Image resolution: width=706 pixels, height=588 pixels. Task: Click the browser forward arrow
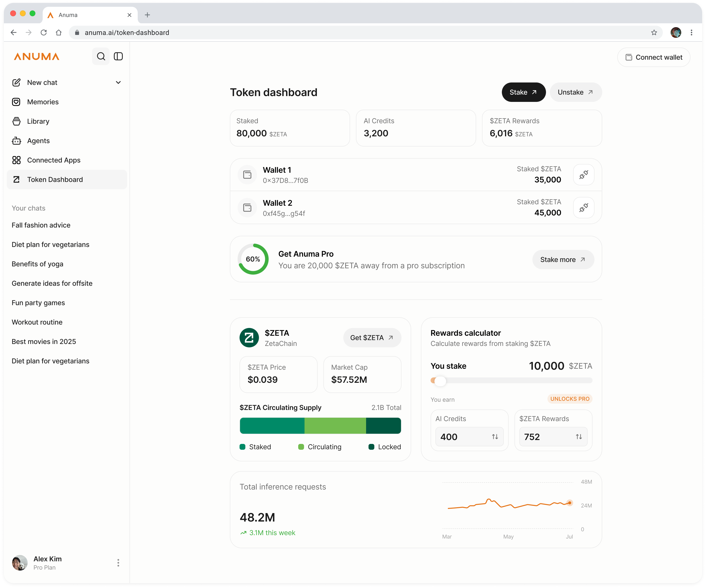(29, 33)
